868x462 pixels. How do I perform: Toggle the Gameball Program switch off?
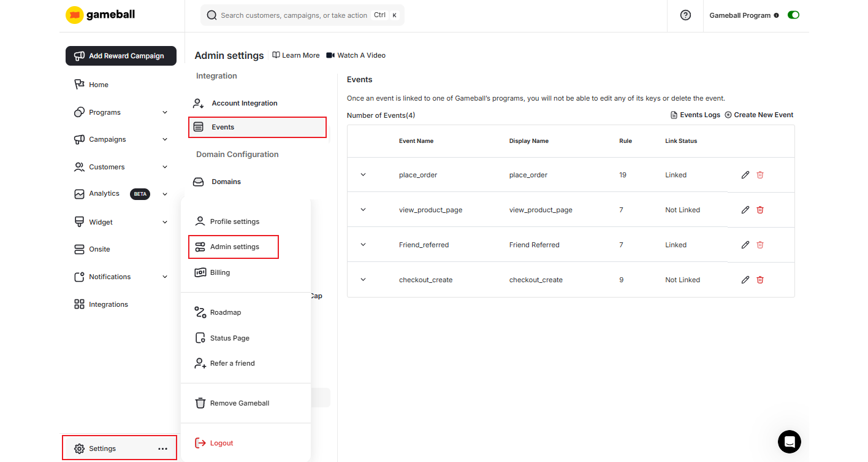793,14
